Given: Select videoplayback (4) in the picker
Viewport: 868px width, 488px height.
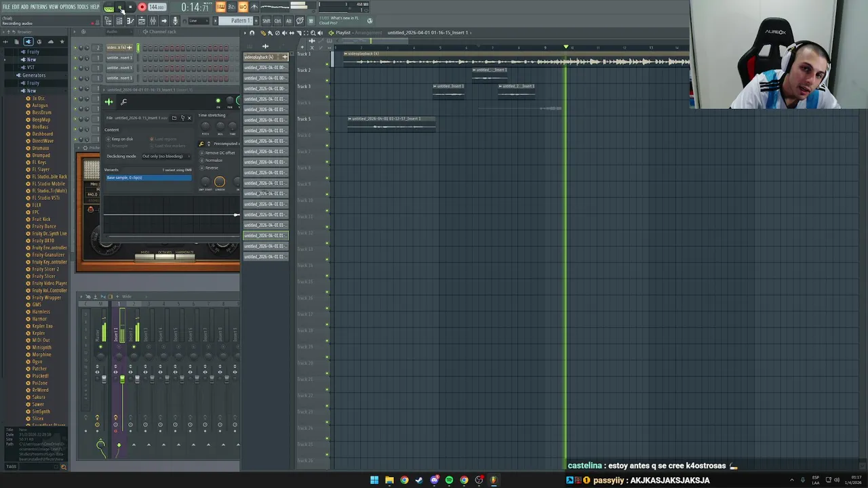Looking at the screenshot, I should pyautogui.click(x=266, y=57).
